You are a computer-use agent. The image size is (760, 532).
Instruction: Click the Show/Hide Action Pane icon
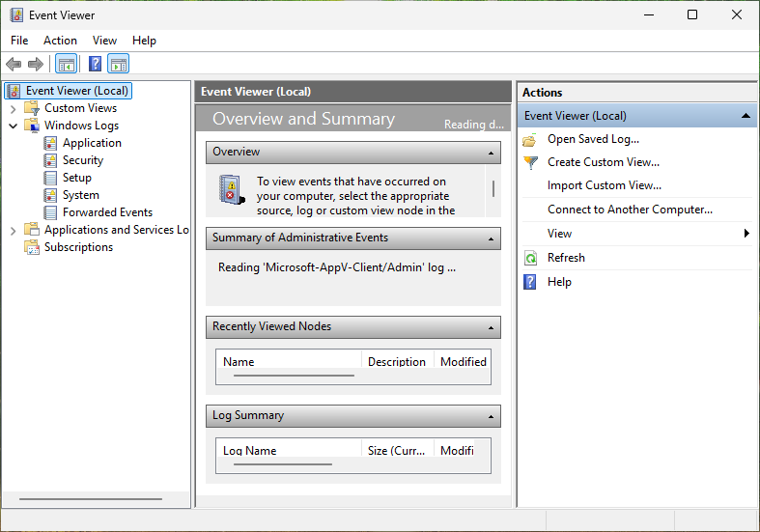118,65
